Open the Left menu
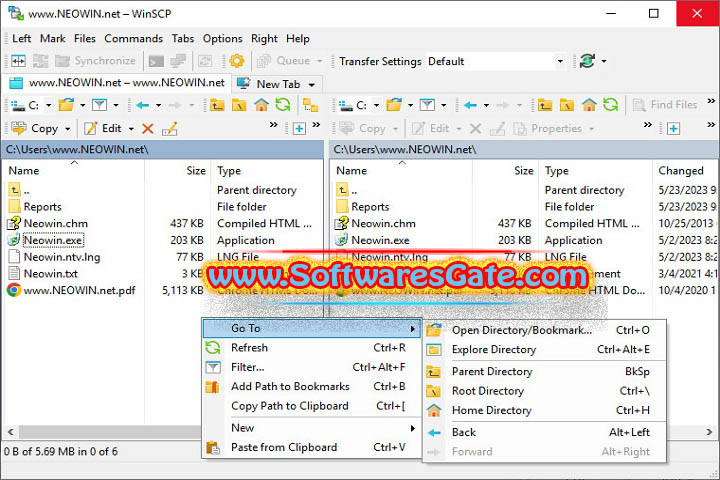720x480 pixels. [22, 39]
